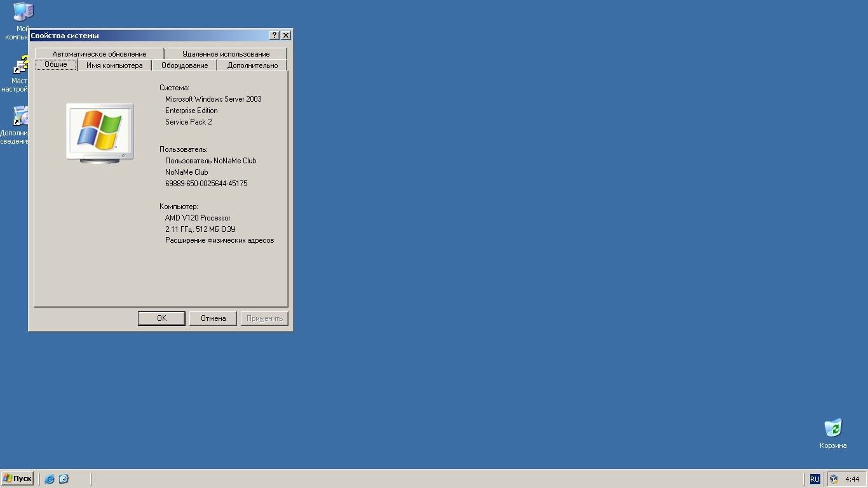Open the Имя компьютера tab

(114, 65)
